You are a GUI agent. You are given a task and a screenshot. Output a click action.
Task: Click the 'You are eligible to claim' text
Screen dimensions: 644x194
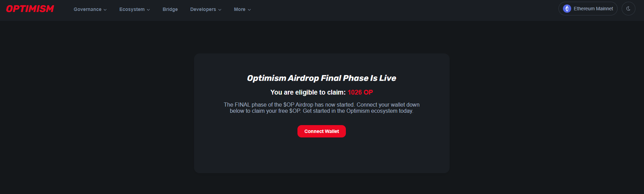point(308,92)
